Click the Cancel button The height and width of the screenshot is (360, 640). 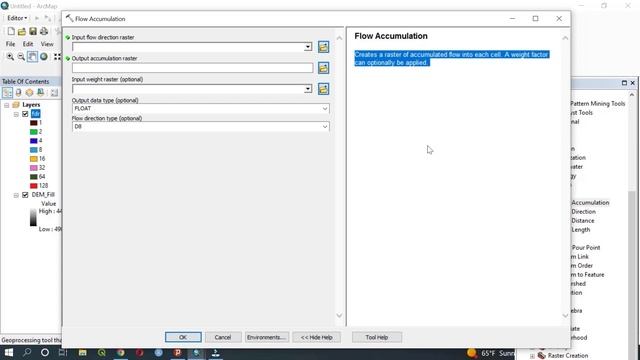click(222, 337)
